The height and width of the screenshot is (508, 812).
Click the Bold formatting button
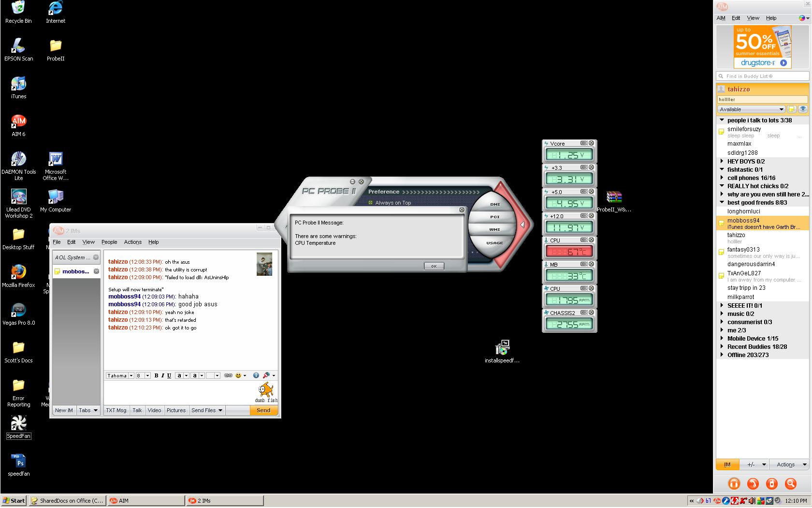tap(156, 375)
